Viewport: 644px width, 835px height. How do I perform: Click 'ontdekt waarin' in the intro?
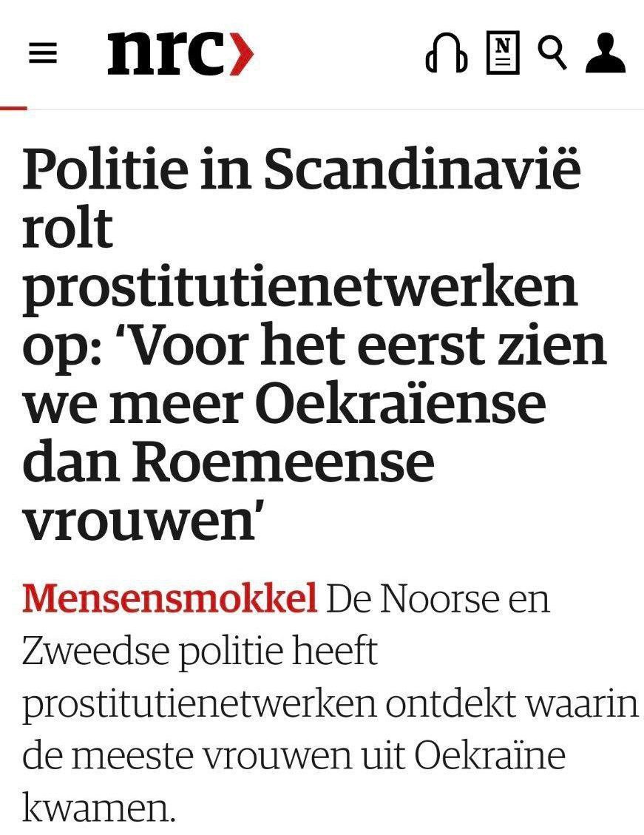point(512,703)
